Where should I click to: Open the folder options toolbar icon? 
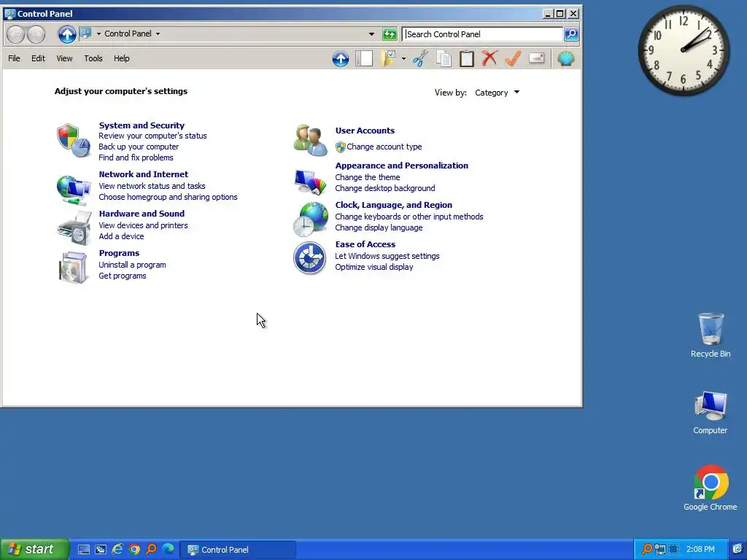point(389,58)
